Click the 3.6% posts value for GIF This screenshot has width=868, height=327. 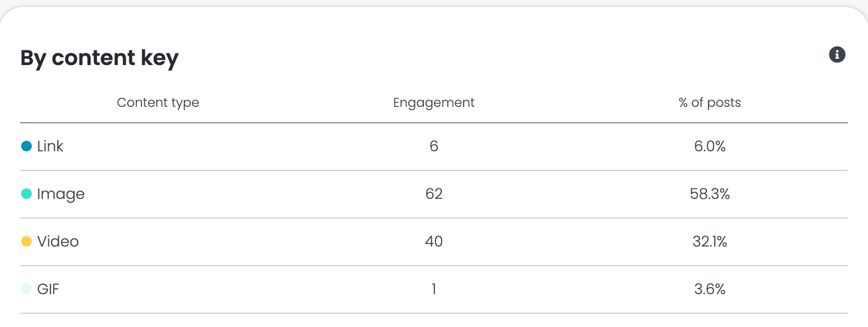tap(710, 289)
